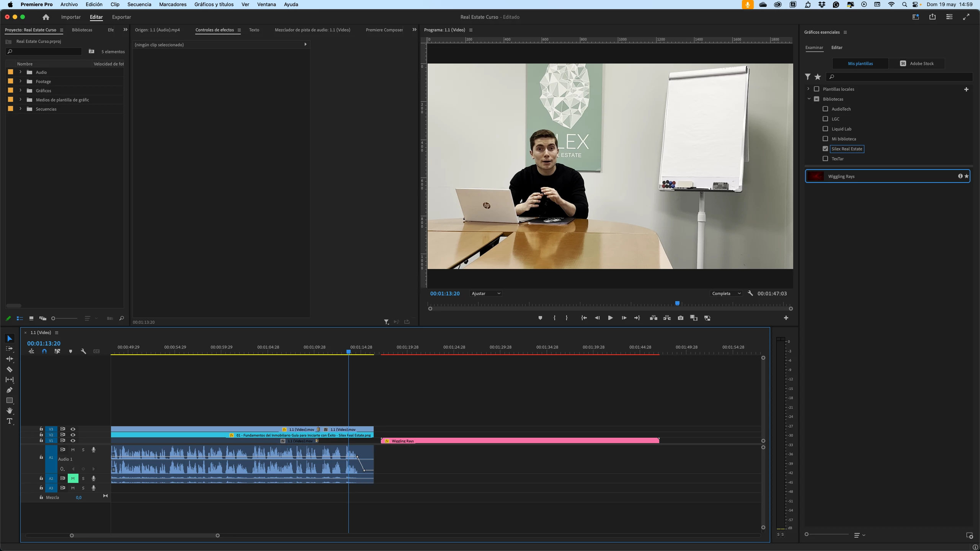Uncheck the Silex Real Estate library
This screenshot has width=980, height=551.
(825, 149)
